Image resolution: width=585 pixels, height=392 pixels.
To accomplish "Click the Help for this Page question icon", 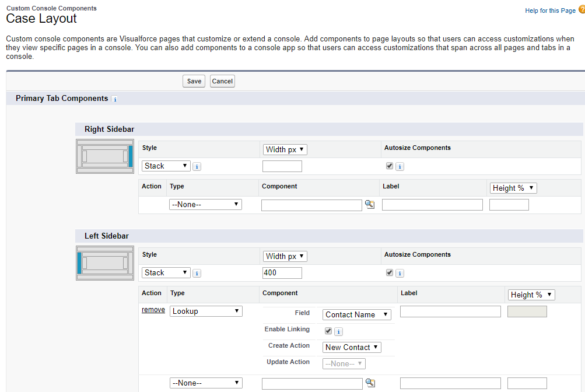I will pyautogui.click(x=581, y=10).
